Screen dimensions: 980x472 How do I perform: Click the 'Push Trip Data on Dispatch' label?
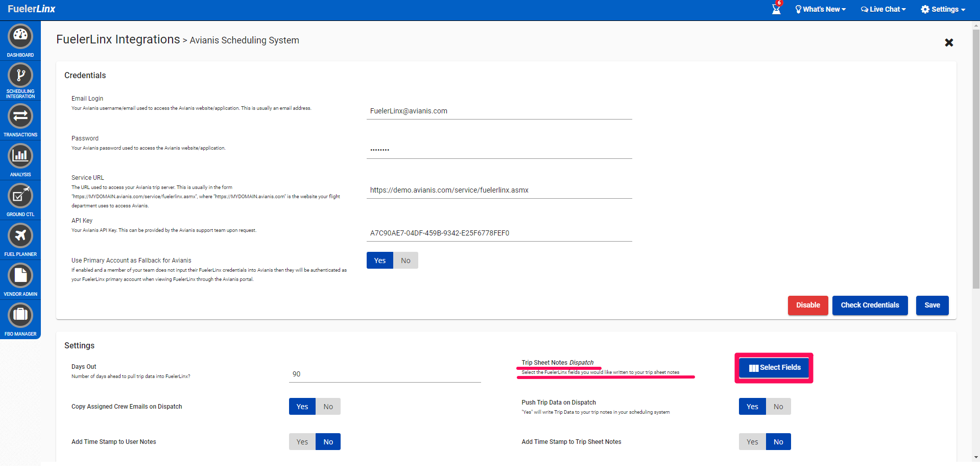(x=559, y=403)
